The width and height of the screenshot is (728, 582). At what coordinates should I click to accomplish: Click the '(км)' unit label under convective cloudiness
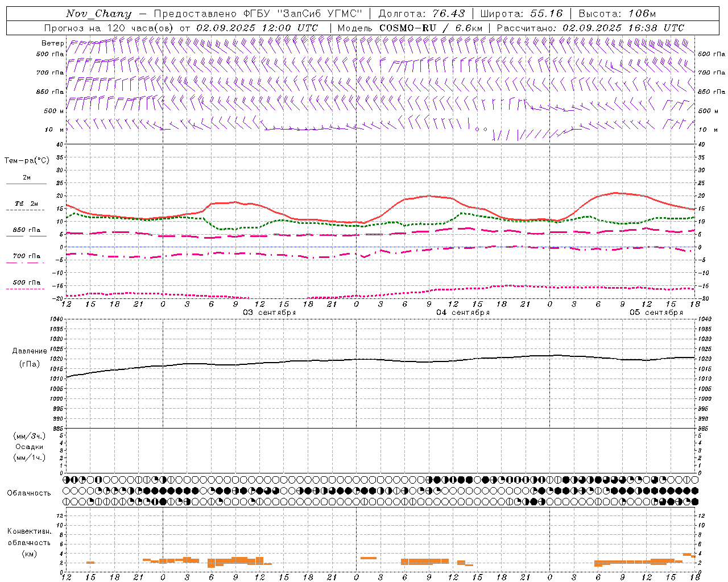click(30, 554)
